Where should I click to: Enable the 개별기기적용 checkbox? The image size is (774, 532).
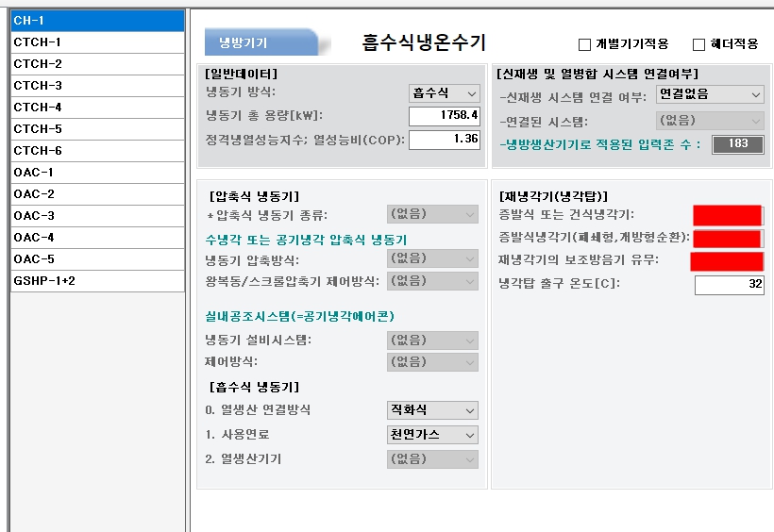[585, 44]
